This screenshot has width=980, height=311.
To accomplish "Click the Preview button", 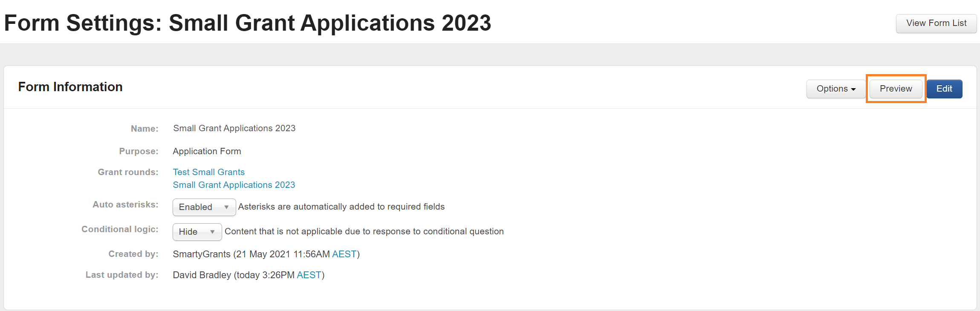I will pyautogui.click(x=896, y=89).
